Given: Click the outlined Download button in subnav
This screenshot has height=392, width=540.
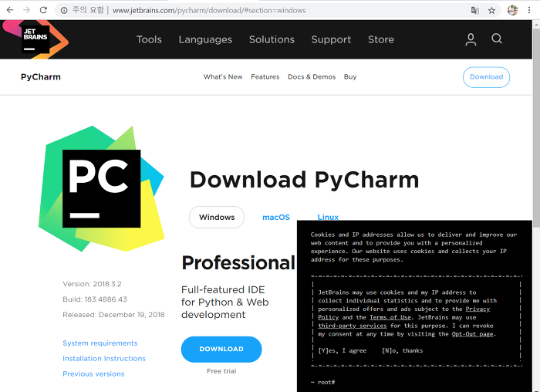Looking at the screenshot, I should pos(486,77).
